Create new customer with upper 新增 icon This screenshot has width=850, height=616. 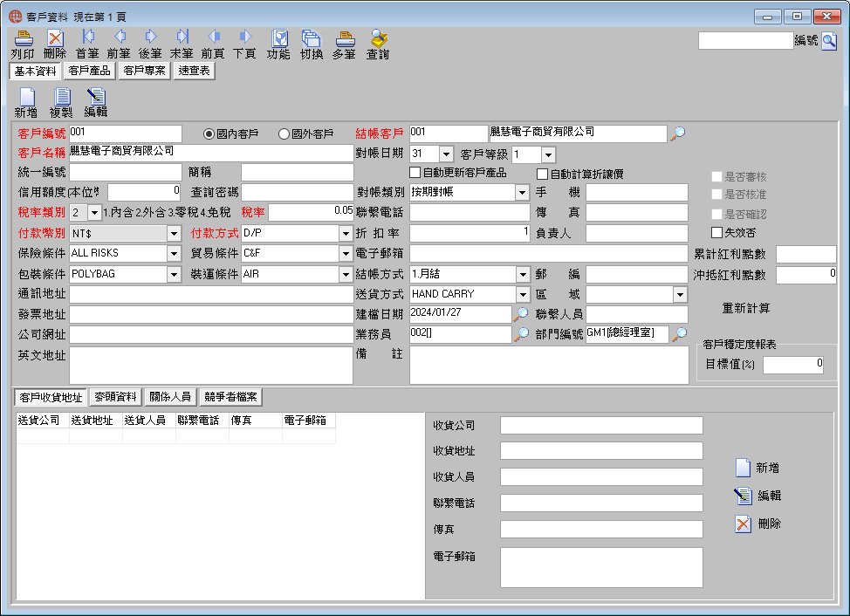[26, 103]
